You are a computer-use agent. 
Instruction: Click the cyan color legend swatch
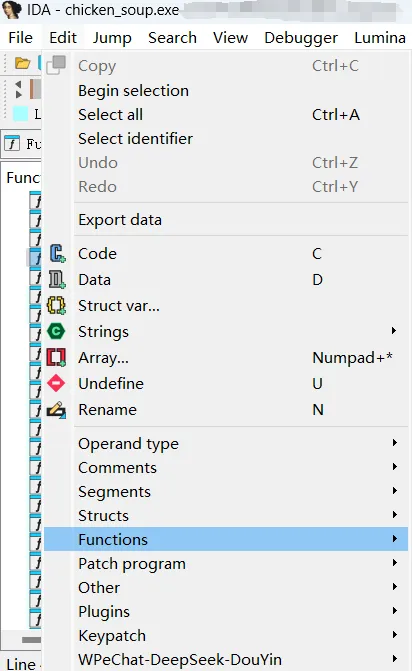[21, 114]
